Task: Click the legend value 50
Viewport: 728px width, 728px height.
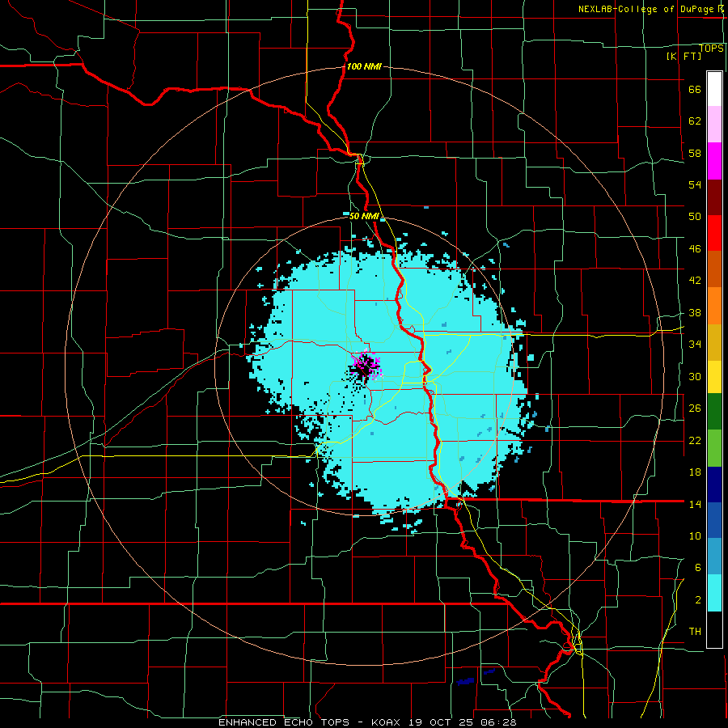Action: click(695, 217)
